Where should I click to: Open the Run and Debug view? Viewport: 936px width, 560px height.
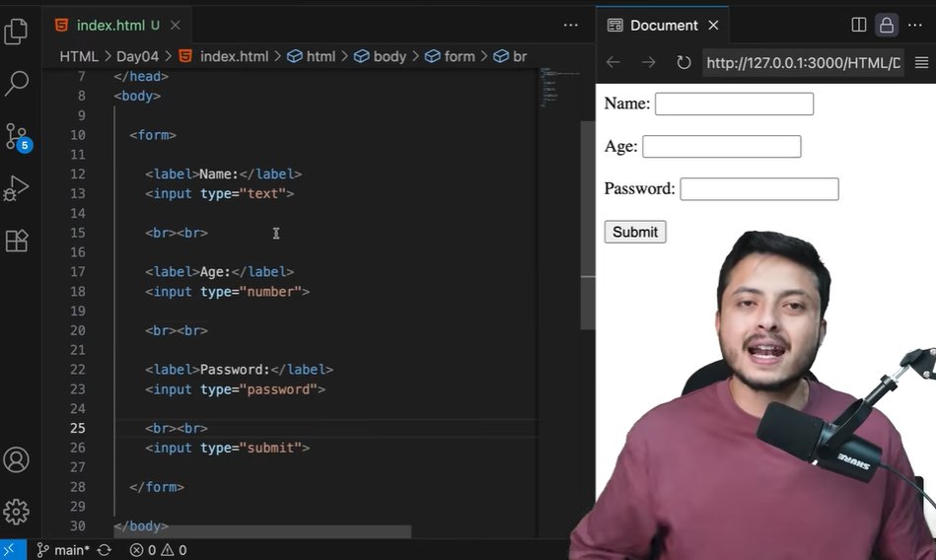pyautogui.click(x=17, y=188)
